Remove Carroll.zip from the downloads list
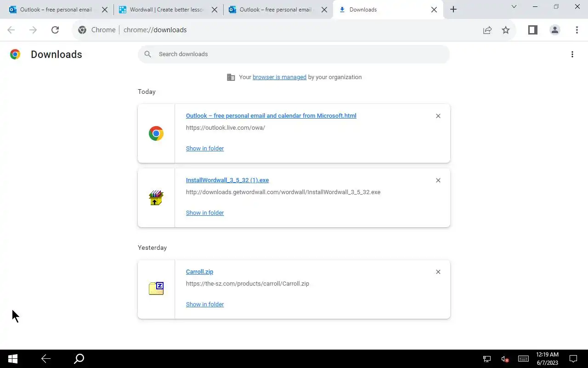 438,272
